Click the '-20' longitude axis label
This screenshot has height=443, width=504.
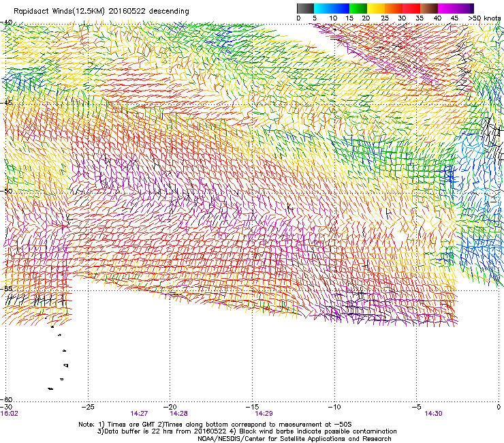(x=170, y=407)
